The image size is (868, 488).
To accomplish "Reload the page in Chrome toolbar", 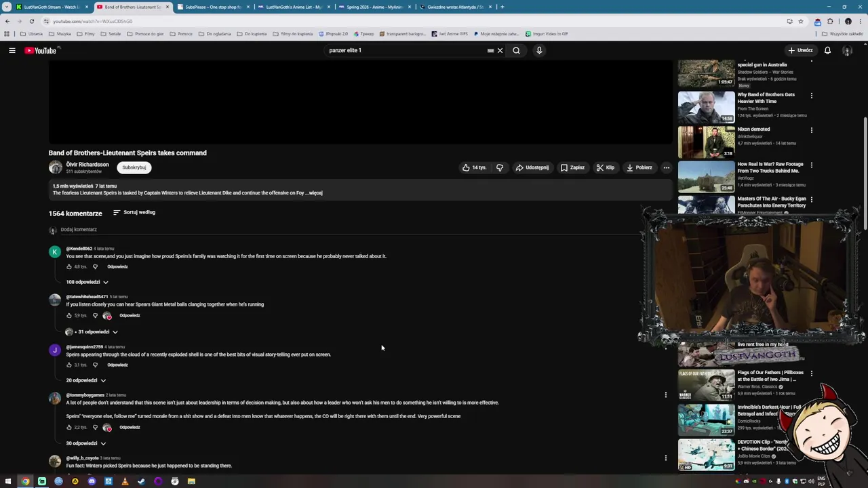I will 31,21.
